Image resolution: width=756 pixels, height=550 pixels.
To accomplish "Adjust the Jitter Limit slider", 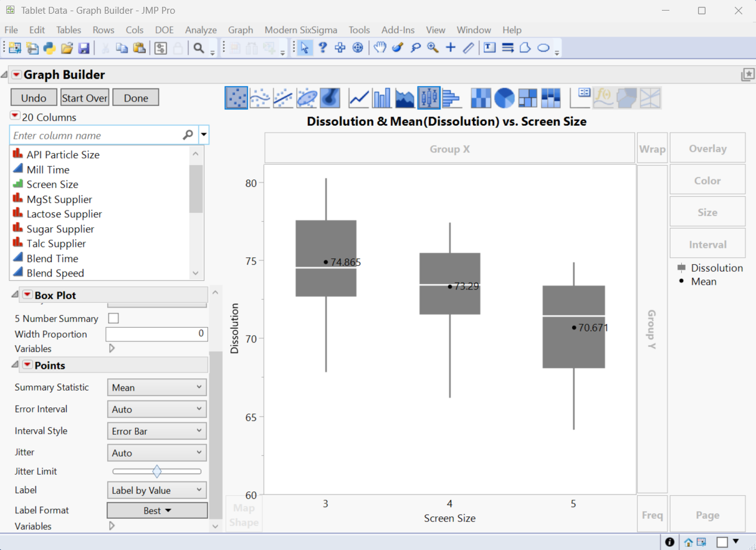I will click(157, 472).
